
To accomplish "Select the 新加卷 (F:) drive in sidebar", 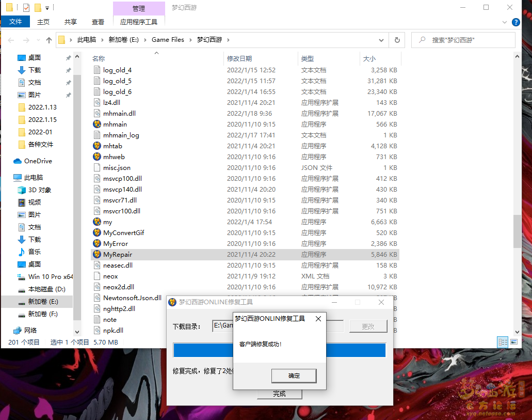I will [x=43, y=314].
